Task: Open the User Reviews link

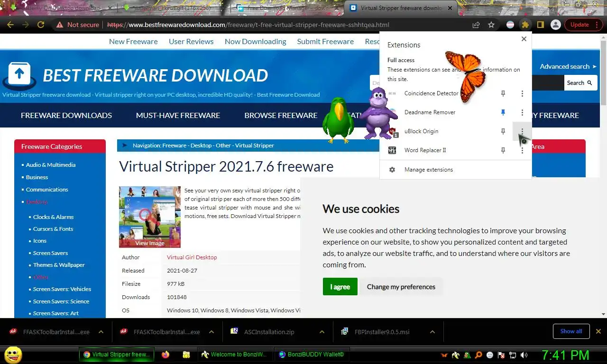Action: click(191, 41)
